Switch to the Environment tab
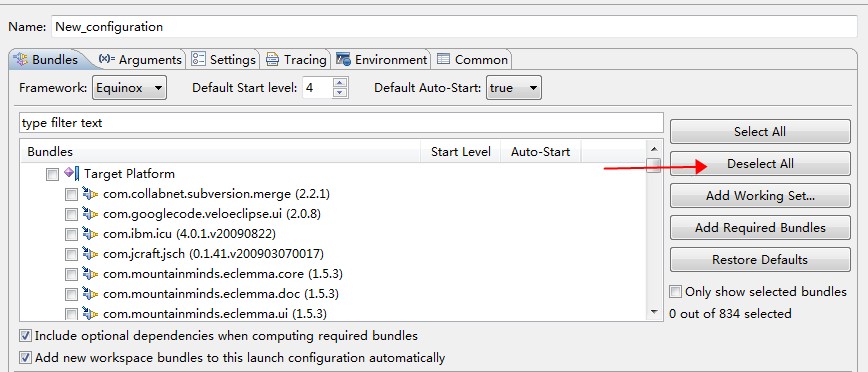Viewport: 868px width, 372px height. pos(382,59)
